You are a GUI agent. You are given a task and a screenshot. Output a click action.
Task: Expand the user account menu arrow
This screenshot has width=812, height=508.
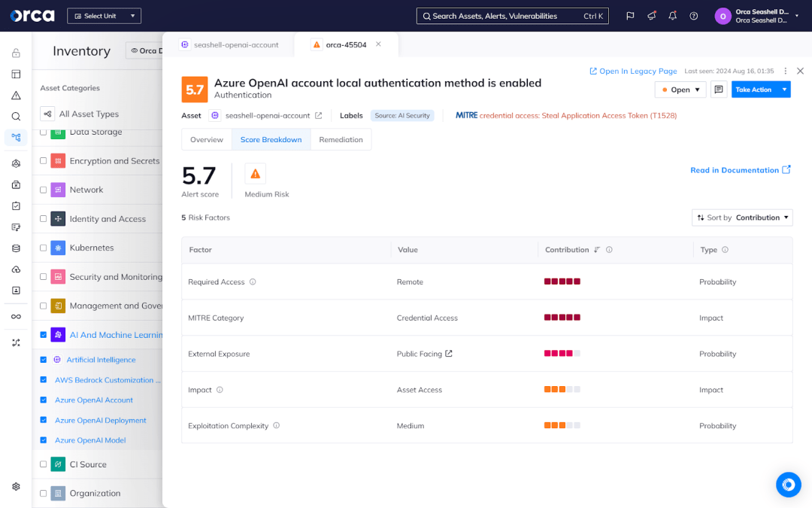tap(797, 16)
